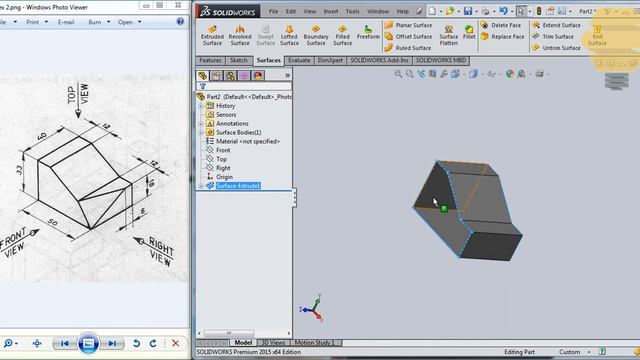Expand the manager panel tabs chevron
The image size is (640, 360).
(x=287, y=76)
